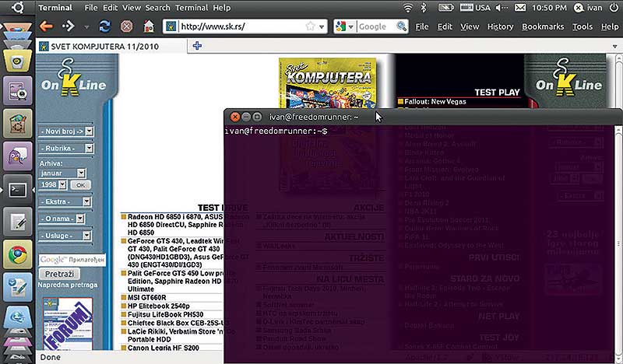Click the Svet Kompjutera magazine cover image
This screenshot has height=364, width=623.
[x=327, y=83]
